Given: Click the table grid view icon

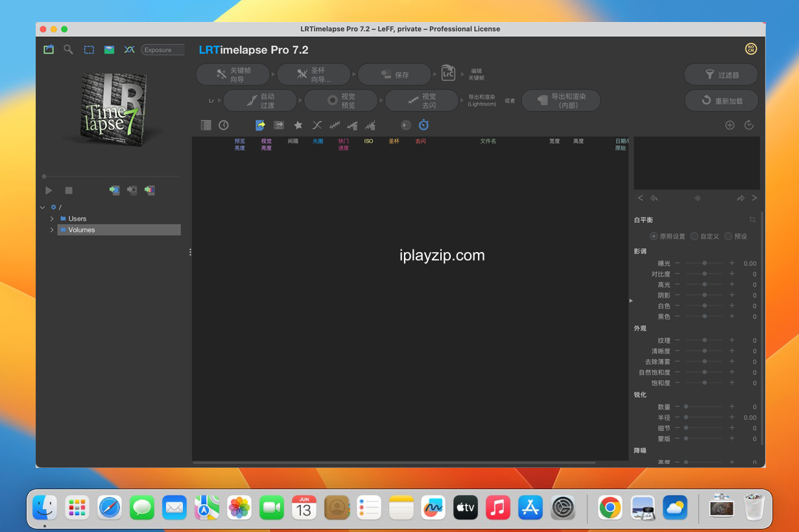Looking at the screenshot, I should 206,125.
